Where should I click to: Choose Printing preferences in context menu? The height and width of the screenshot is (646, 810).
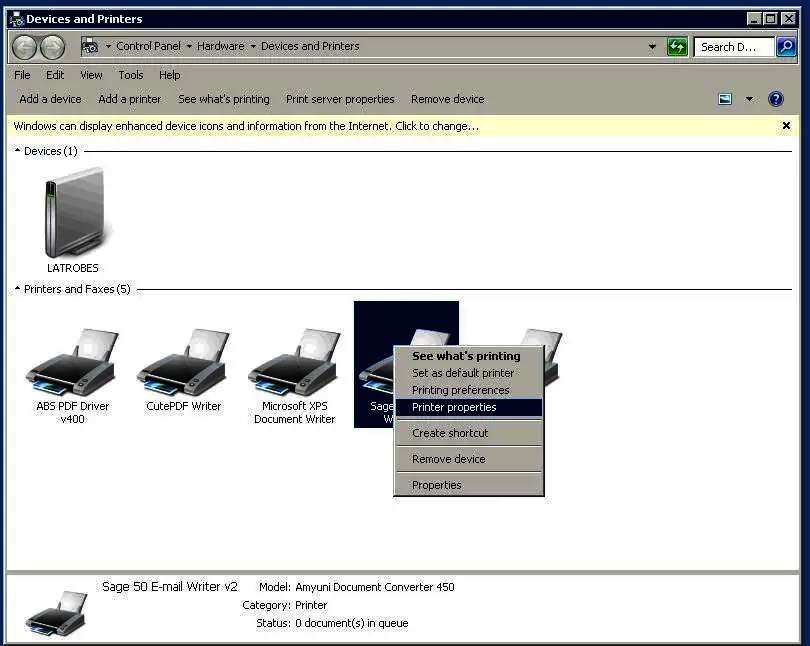469,390
